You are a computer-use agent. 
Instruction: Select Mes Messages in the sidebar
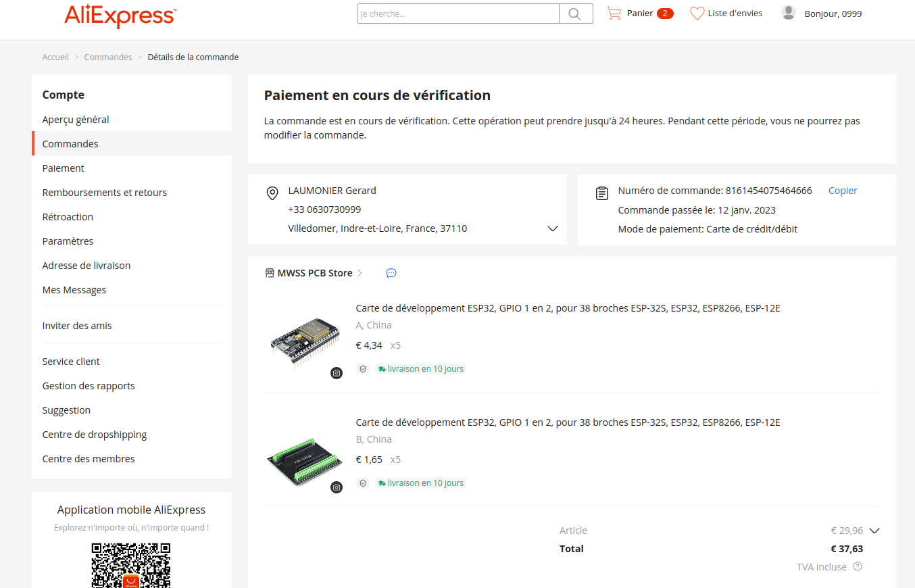pos(74,290)
